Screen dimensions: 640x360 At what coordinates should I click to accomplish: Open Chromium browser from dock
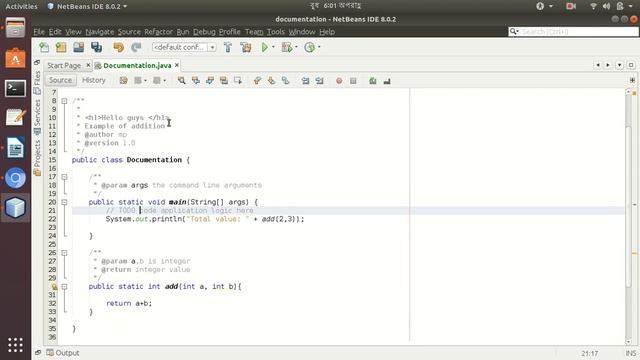[16, 178]
